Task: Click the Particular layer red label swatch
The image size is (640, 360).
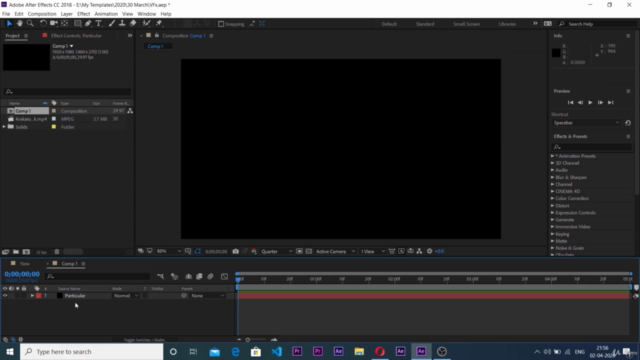Action: coord(39,296)
